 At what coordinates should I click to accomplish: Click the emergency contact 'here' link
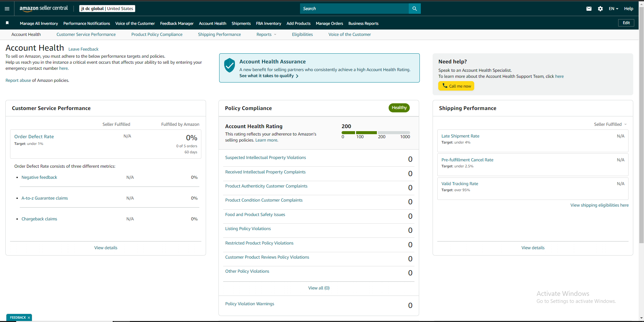click(63, 68)
